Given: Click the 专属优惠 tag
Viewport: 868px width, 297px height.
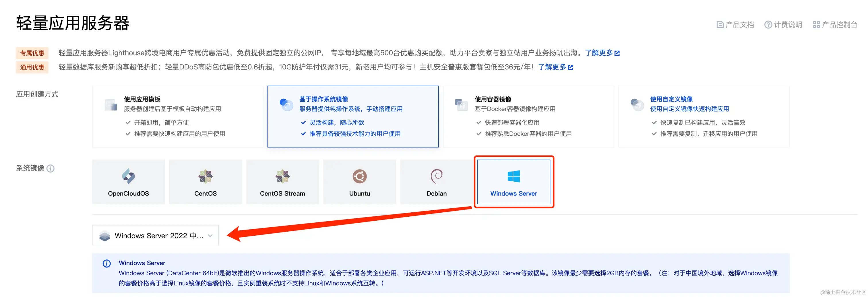Looking at the screenshot, I should pyautogui.click(x=32, y=53).
